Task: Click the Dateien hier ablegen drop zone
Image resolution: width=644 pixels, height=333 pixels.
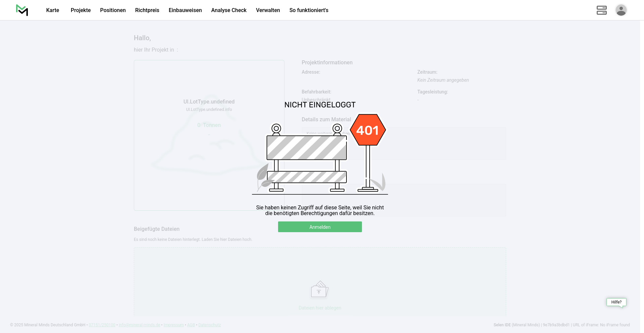Action: pyautogui.click(x=320, y=308)
